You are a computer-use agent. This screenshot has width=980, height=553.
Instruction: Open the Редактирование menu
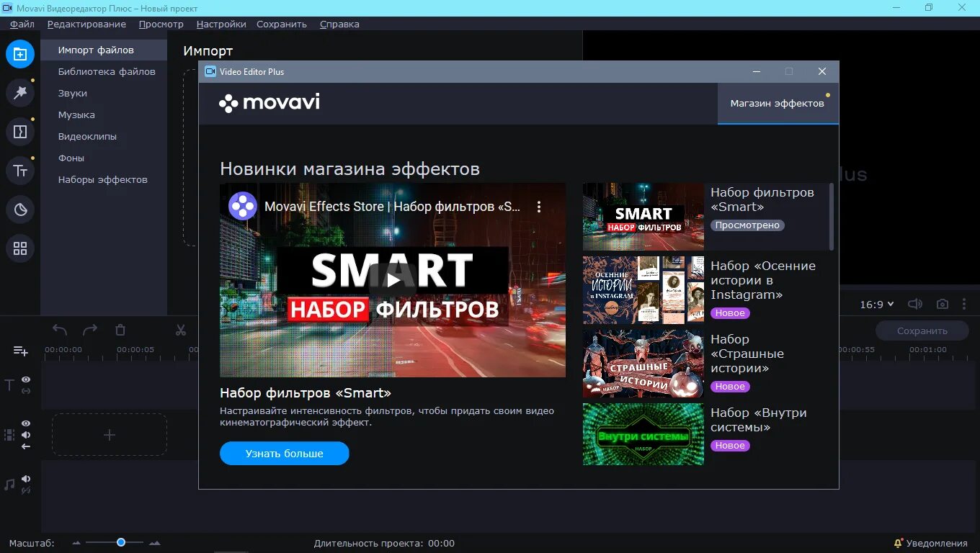(86, 24)
